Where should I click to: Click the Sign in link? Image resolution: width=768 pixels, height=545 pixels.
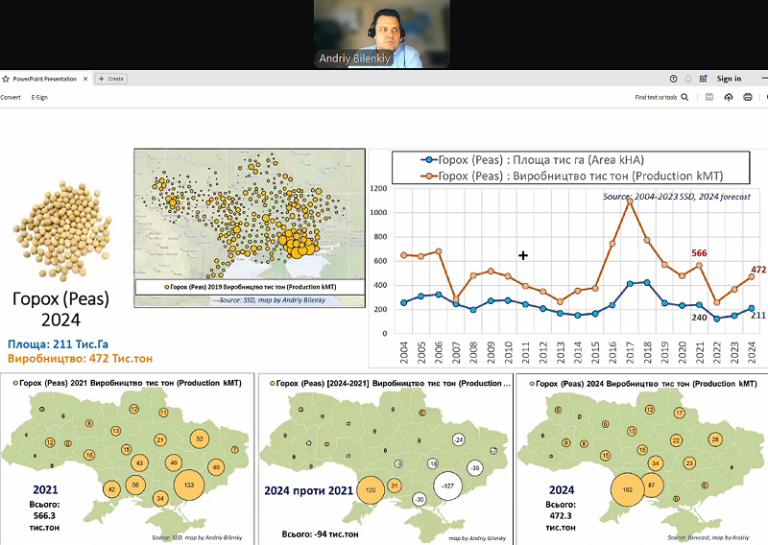(x=729, y=79)
